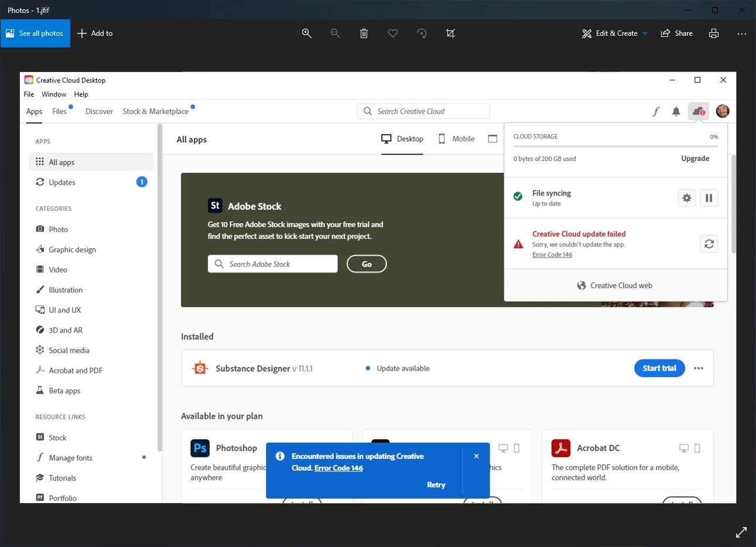The image size is (756, 547).
Task: Click the Share button
Action: (677, 33)
